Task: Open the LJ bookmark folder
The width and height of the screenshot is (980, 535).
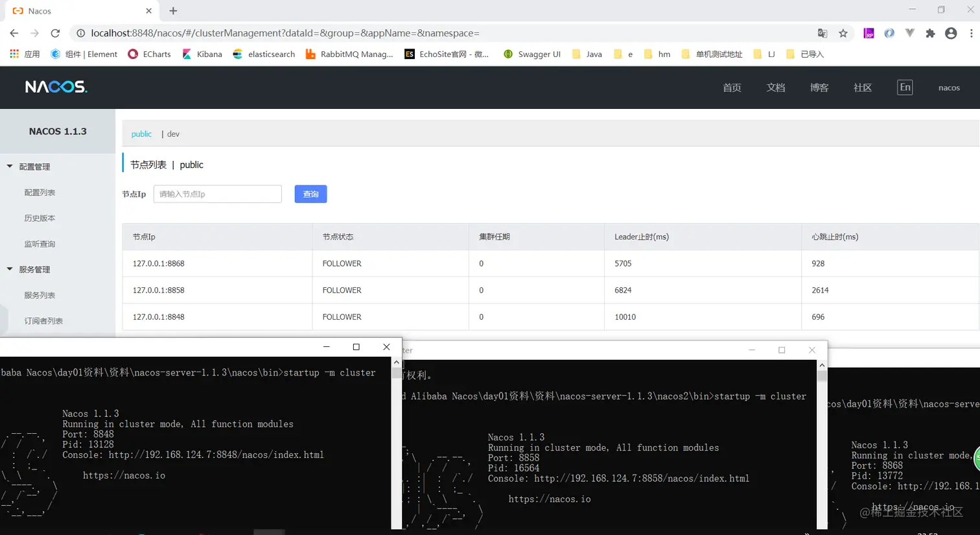Action: coord(764,54)
